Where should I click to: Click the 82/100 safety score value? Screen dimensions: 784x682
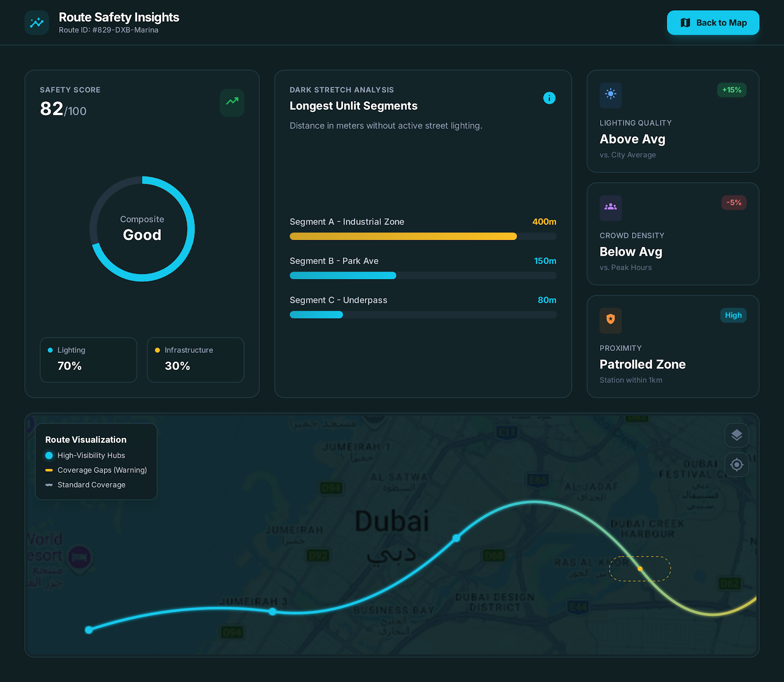click(x=63, y=109)
